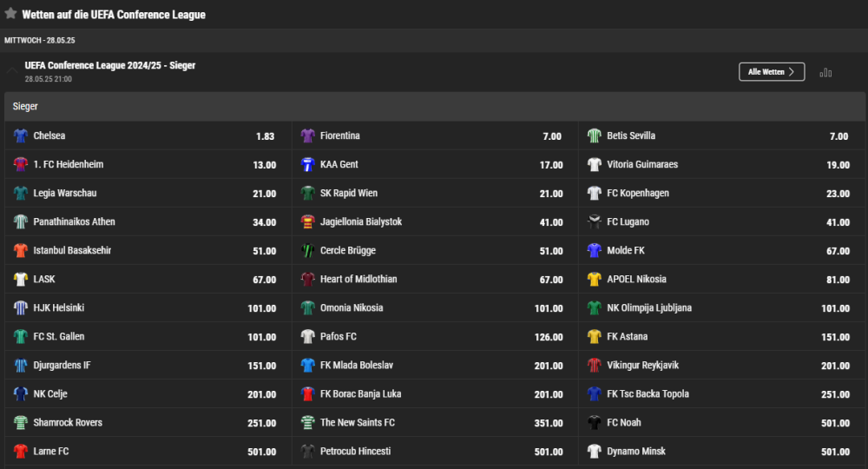Click the Jagiellonia Bialystok jersey icon

(x=307, y=222)
